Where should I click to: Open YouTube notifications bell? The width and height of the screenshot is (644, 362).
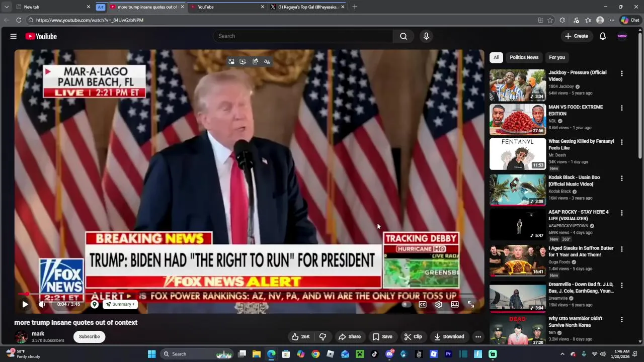[x=603, y=36]
